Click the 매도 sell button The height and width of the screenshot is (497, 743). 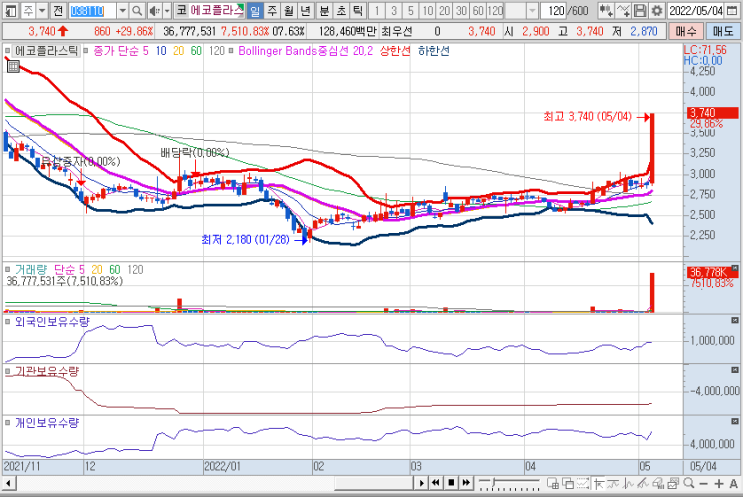723,32
